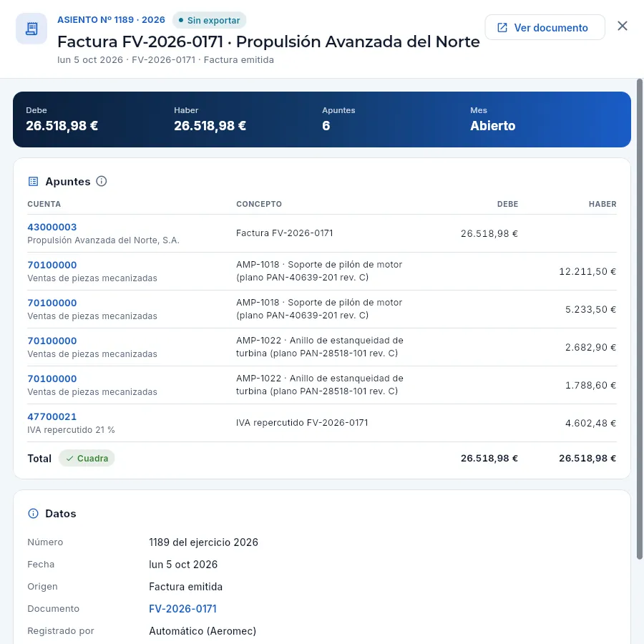Click the 'Factura emitida' Origen value

185,587
